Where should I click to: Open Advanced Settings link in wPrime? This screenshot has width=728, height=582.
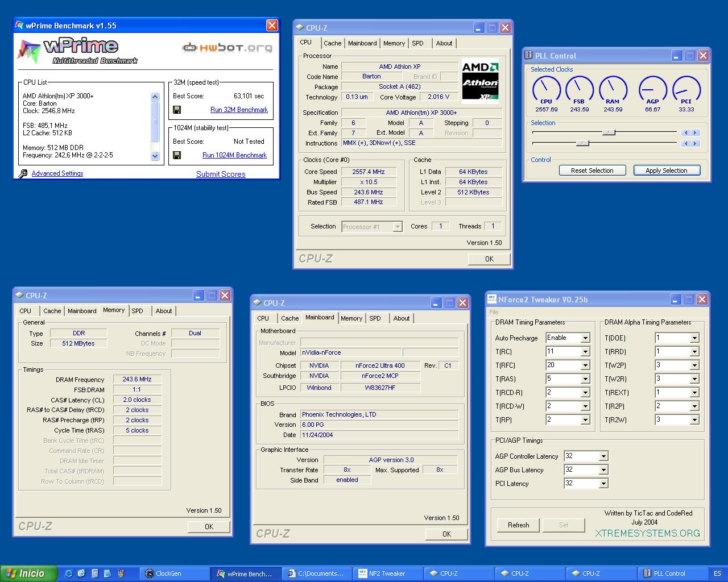[57, 174]
